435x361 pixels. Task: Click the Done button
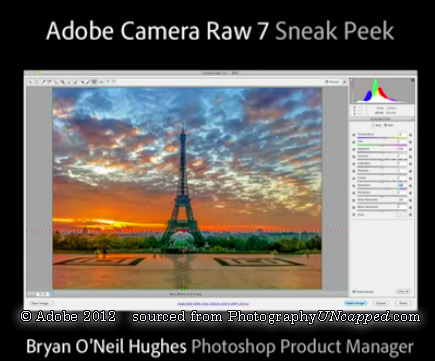pyautogui.click(x=402, y=303)
